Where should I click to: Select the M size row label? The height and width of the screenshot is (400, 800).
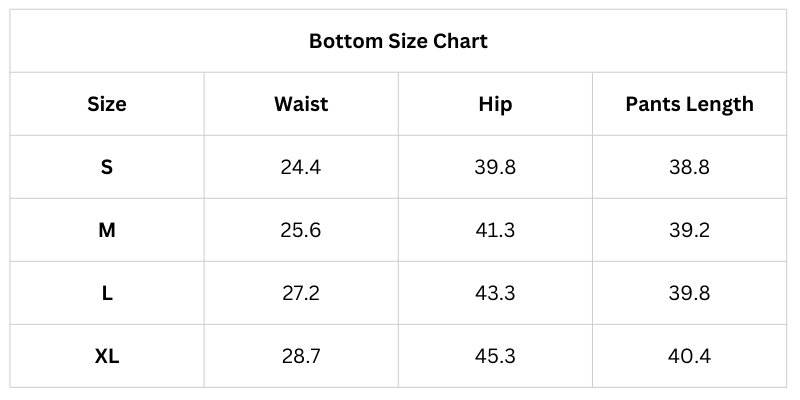(107, 230)
